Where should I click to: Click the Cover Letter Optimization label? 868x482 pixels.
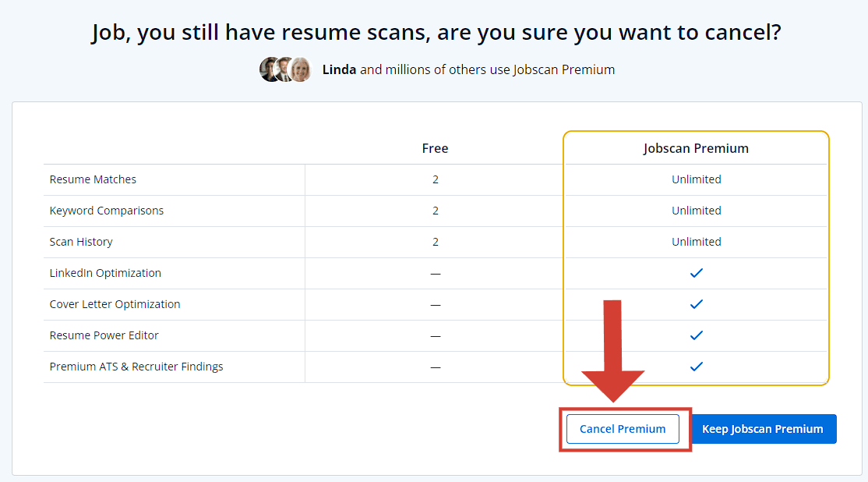click(115, 304)
